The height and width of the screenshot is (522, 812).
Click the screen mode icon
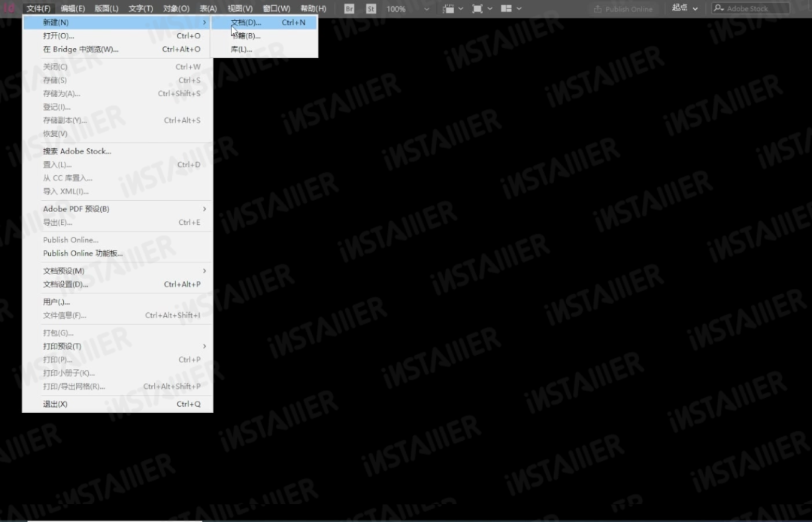(x=477, y=9)
